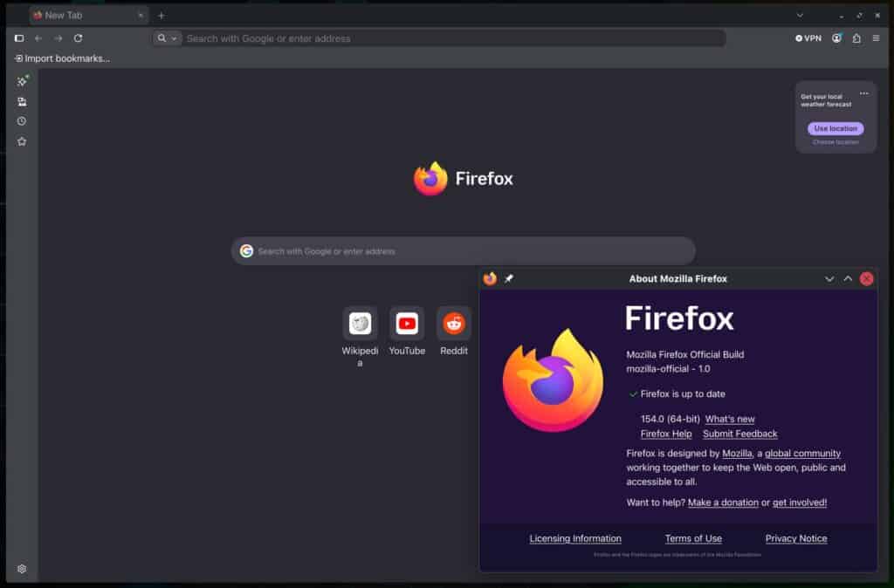
Task: Open synced tabs from the sidebar
Action: [x=22, y=101]
